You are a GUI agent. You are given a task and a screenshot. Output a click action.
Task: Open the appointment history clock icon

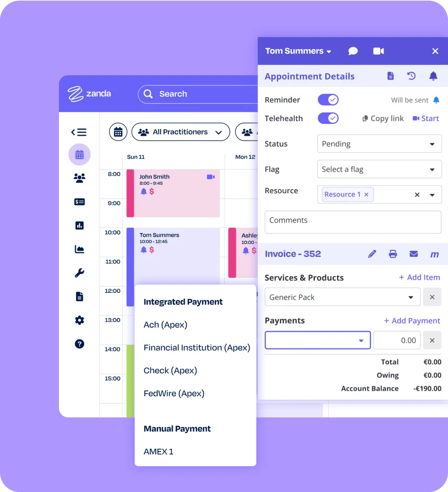coord(412,76)
